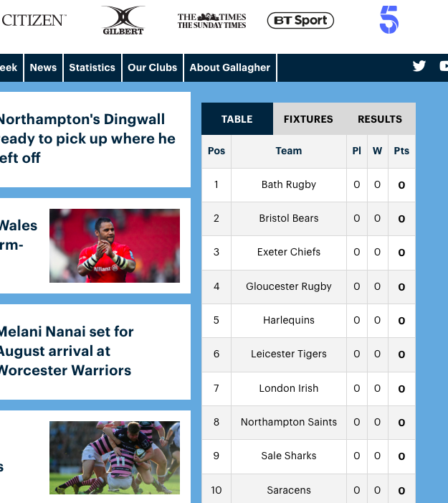Open The Times sponsor logo
The image size is (448, 503).
(x=212, y=21)
